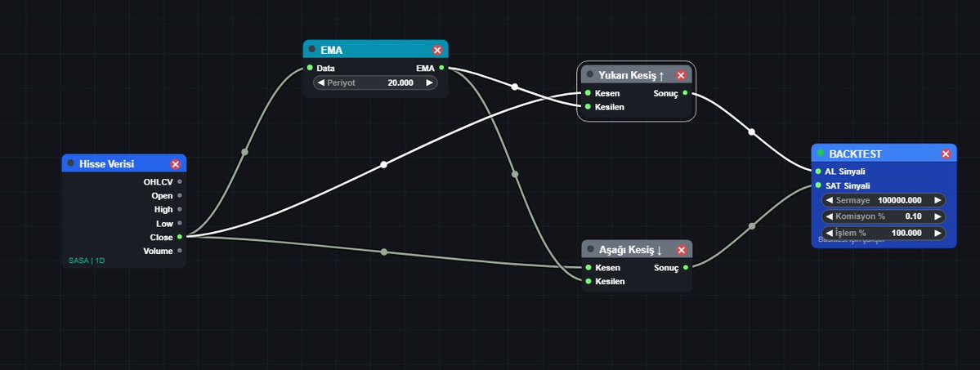
Task: Select the Hisse Verisi node header
Action: (123, 163)
